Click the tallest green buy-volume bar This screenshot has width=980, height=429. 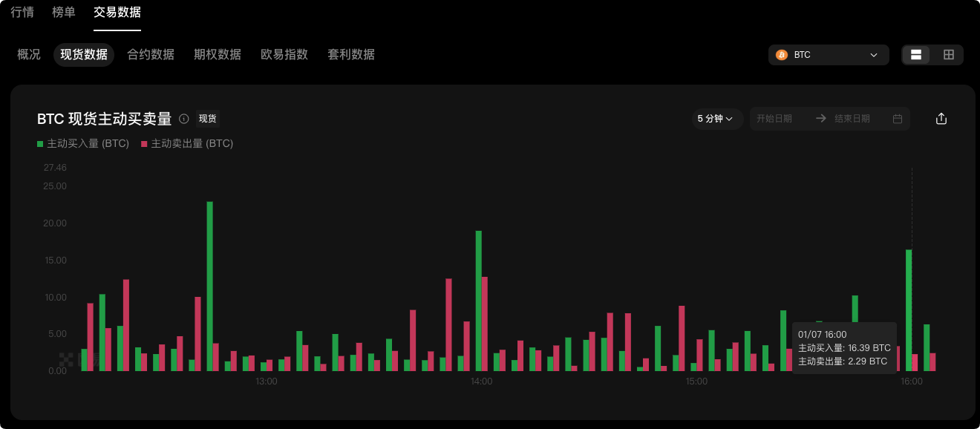[x=210, y=286]
